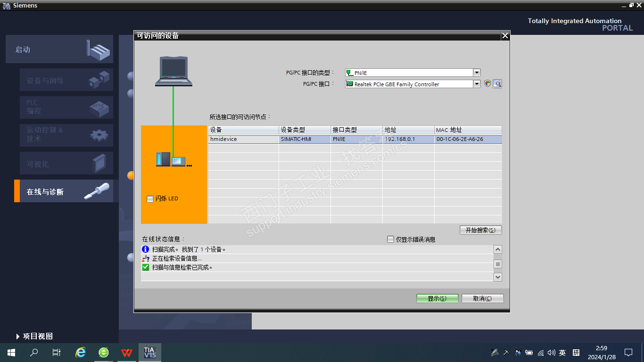Click the 英 input language indicator
The width and height of the screenshot is (644, 362).
(562, 353)
